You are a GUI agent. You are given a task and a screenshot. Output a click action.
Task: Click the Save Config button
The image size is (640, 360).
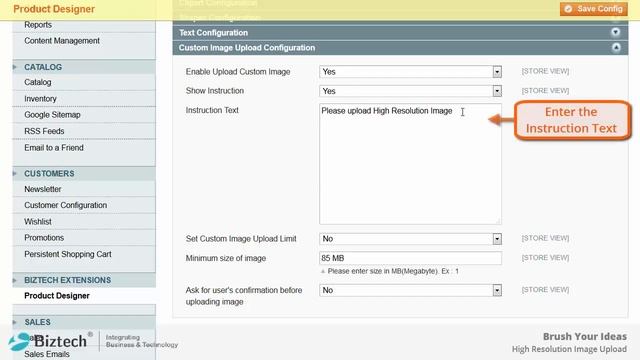tap(593, 9)
